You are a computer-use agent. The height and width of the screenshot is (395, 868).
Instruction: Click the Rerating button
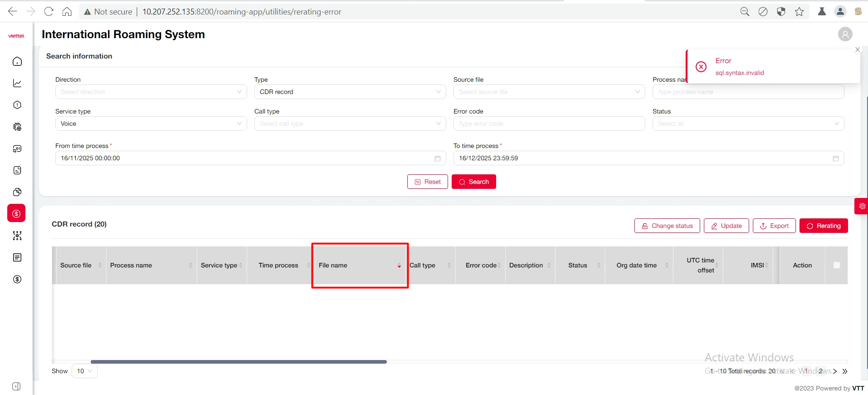823,226
